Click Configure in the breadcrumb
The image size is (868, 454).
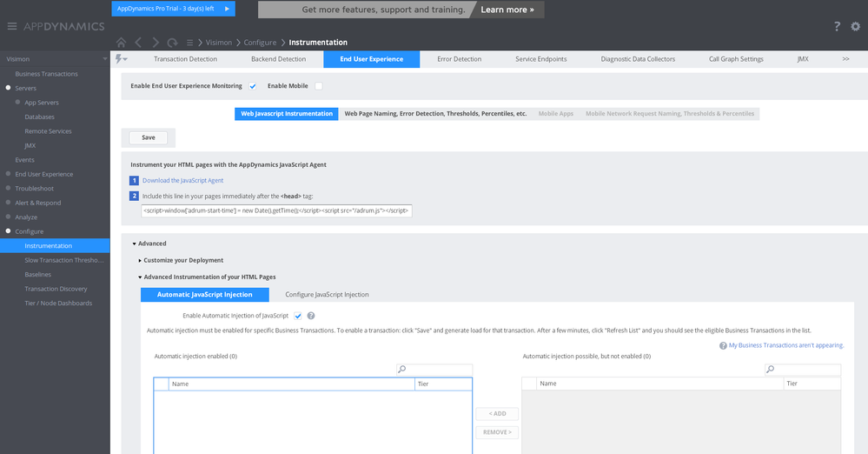[x=260, y=42]
